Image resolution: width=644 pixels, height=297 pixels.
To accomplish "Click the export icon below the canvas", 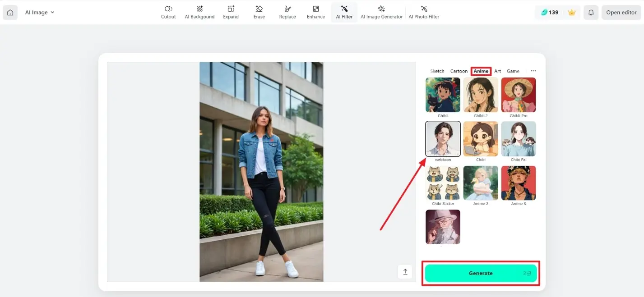I will click(x=405, y=272).
